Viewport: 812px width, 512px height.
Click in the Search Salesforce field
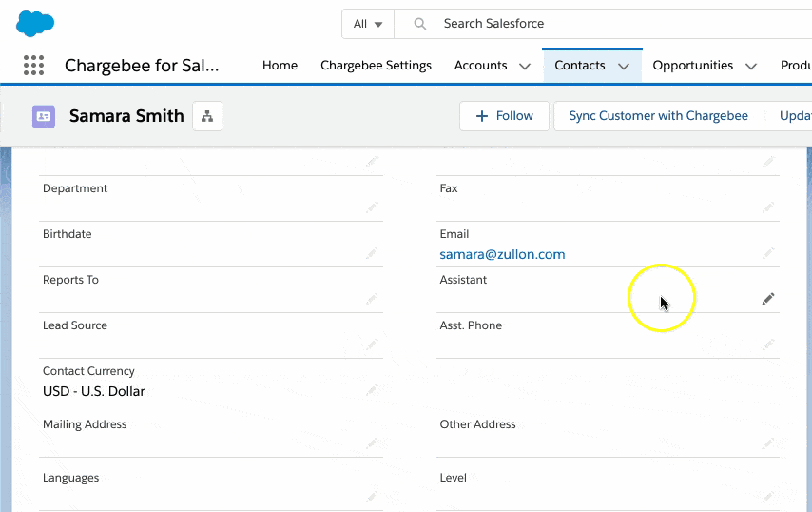(609, 24)
